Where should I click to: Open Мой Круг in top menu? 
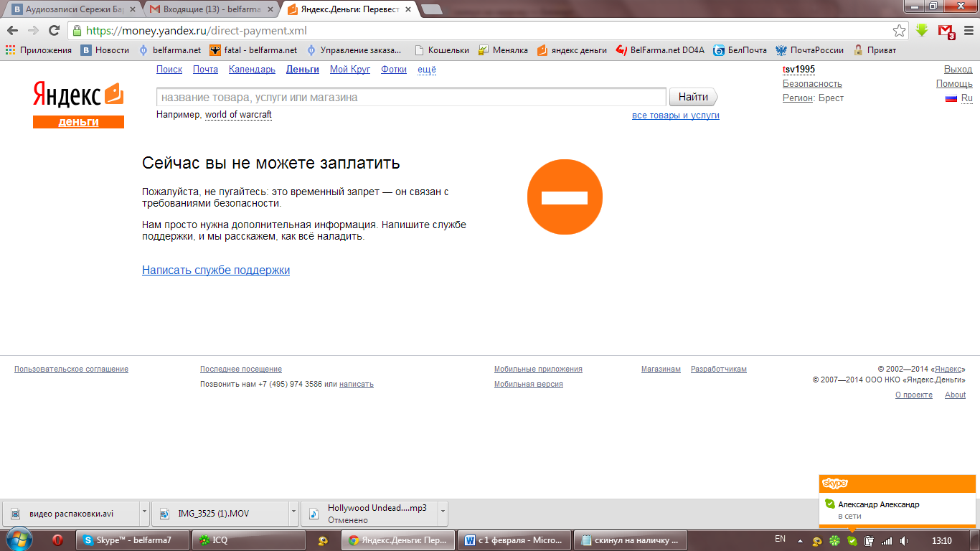tap(350, 70)
